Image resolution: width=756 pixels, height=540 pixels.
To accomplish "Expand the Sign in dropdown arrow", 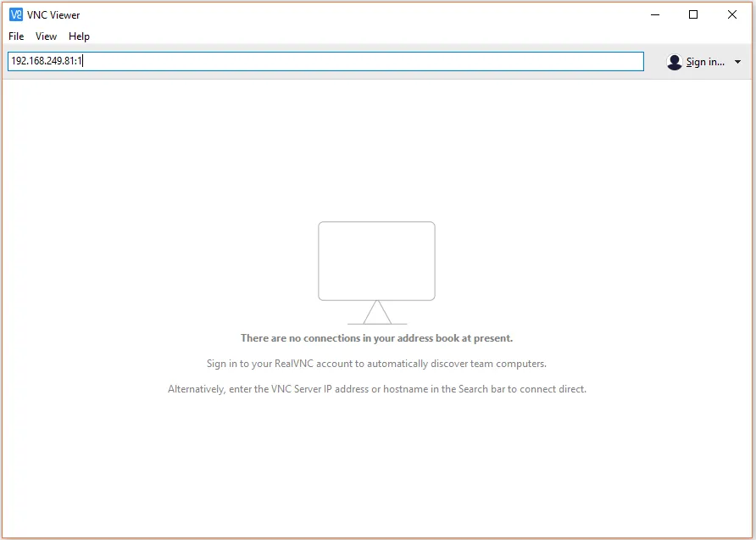I will 737,62.
